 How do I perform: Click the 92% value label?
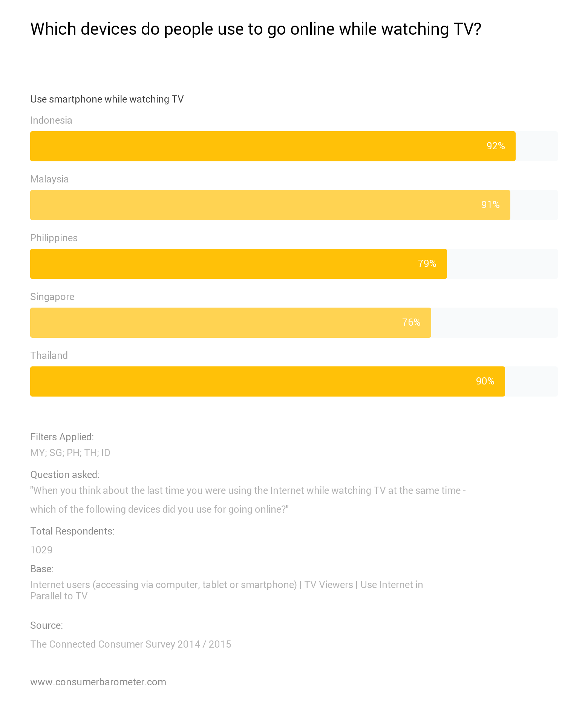coord(495,146)
